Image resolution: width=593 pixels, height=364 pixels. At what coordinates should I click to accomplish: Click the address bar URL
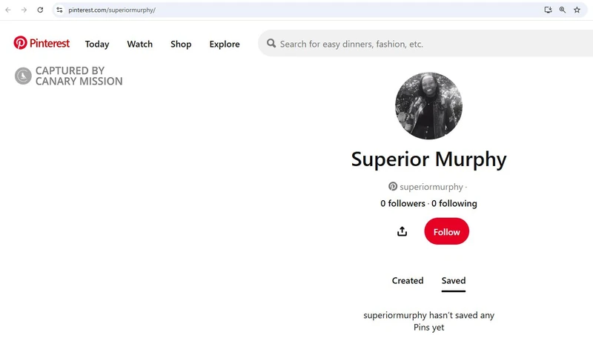pyautogui.click(x=112, y=10)
